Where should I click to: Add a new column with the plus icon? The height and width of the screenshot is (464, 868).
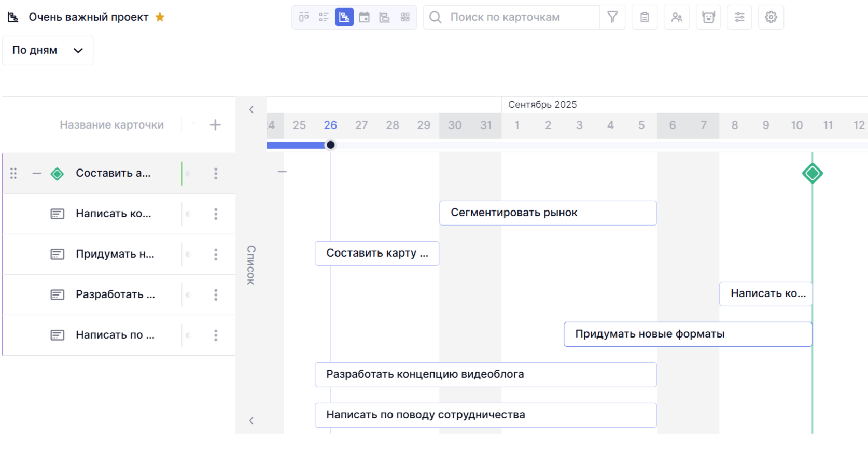(215, 125)
